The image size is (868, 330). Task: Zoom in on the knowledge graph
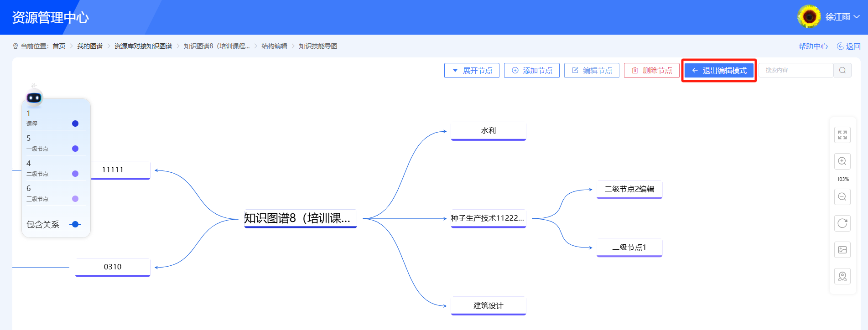(x=842, y=161)
